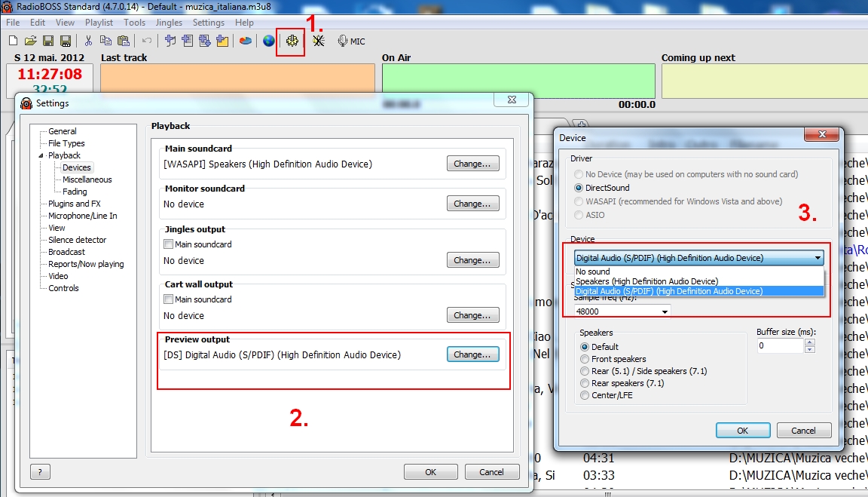Cancel the Settings dialog
Viewport: 868px width, 497px height.
point(491,472)
